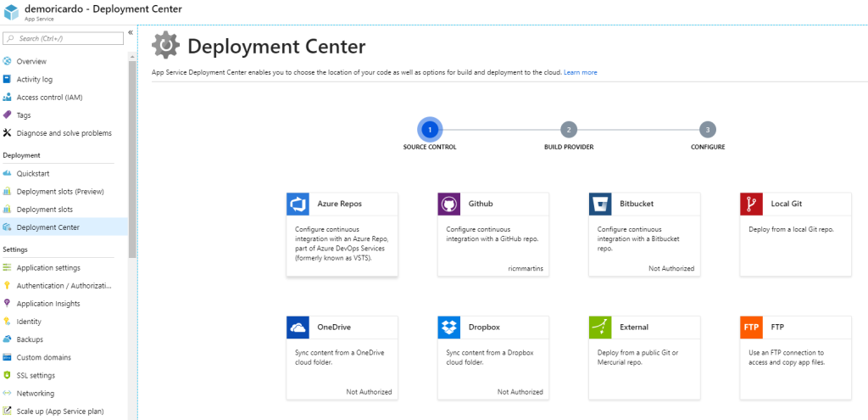Click the Authentication key icon

click(x=7, y=285)
